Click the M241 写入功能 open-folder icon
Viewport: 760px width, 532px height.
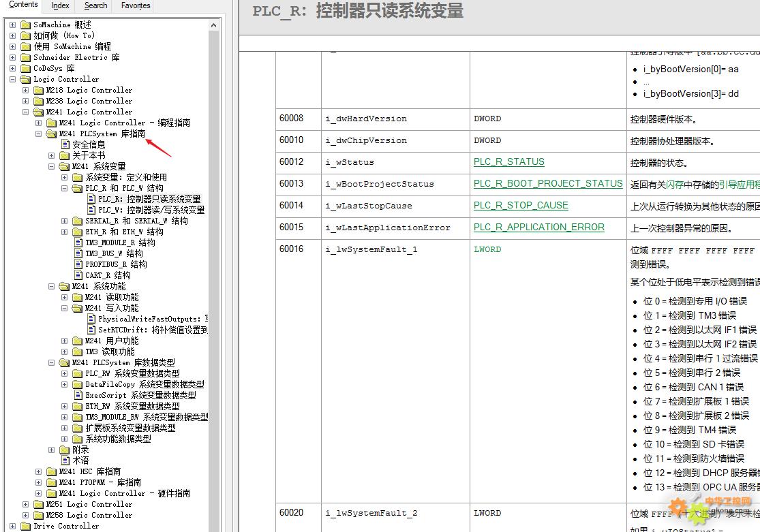coord(78,308)
